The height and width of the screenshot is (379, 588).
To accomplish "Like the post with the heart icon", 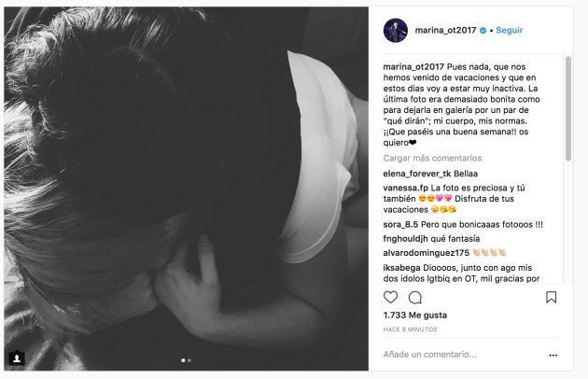I will pos(390,297).
